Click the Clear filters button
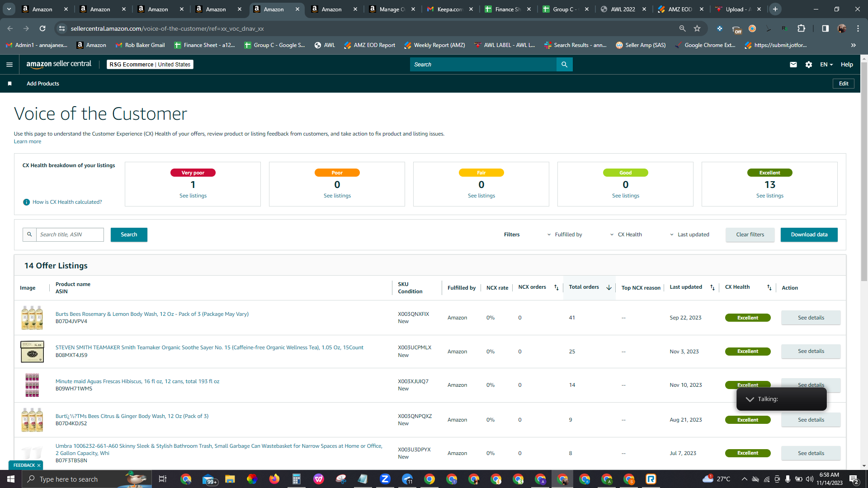 pos(750,235)
